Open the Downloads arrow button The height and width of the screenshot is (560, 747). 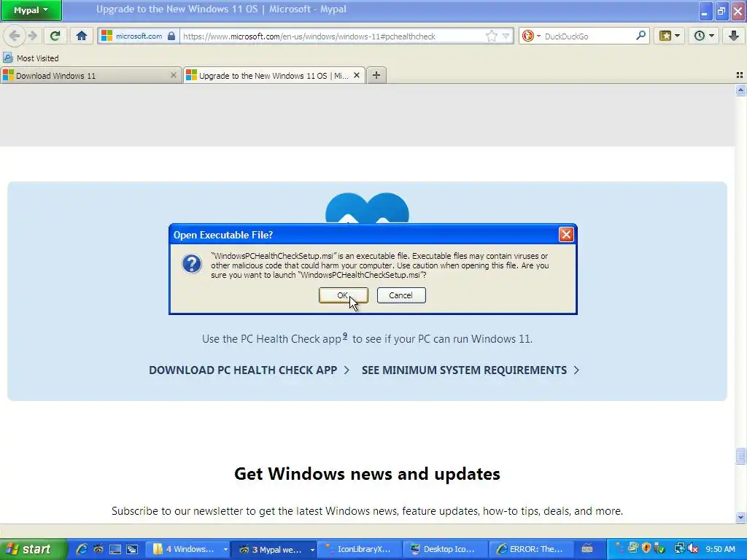[x=734, y=36]
